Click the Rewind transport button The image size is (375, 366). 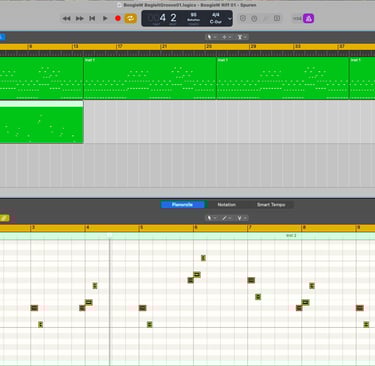66,18
